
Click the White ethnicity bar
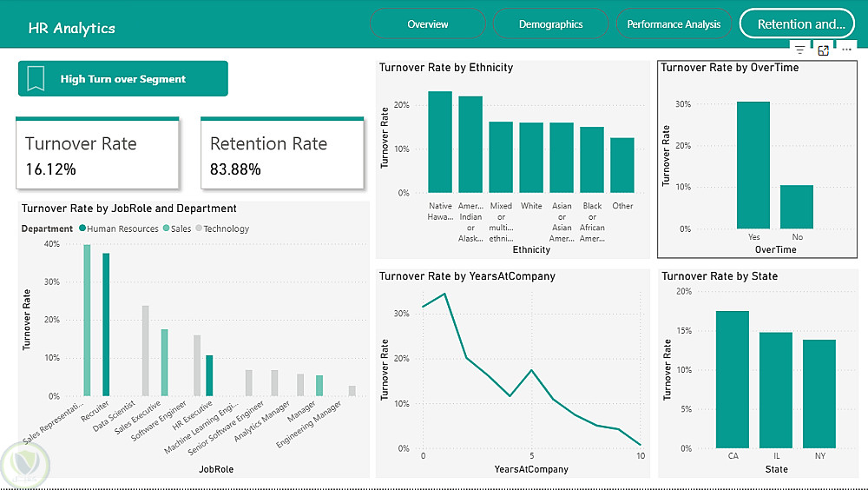coord(531,158)
